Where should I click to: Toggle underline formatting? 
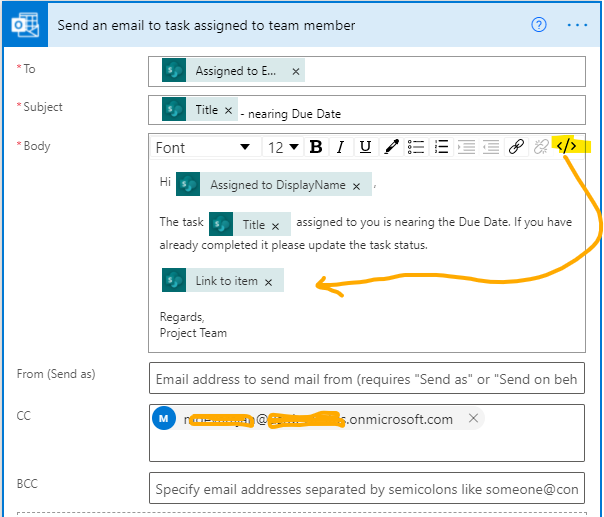click(365, 147)
